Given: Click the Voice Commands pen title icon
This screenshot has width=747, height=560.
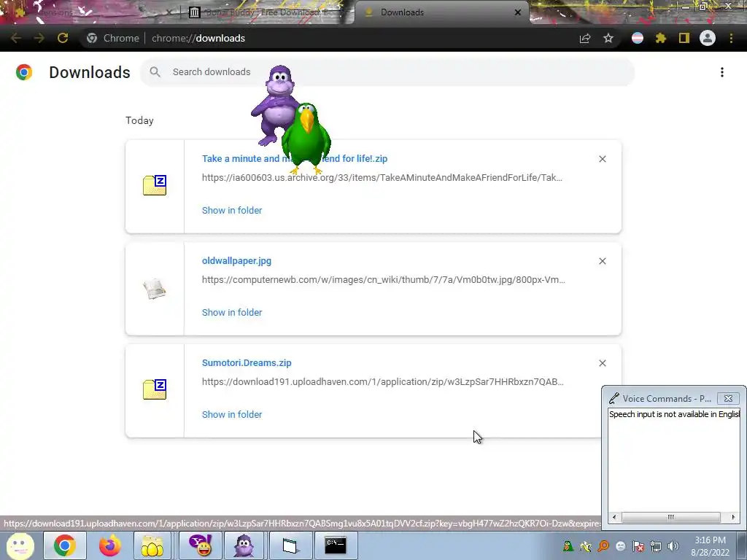Looking at the screenshot, I should [614, 398].
